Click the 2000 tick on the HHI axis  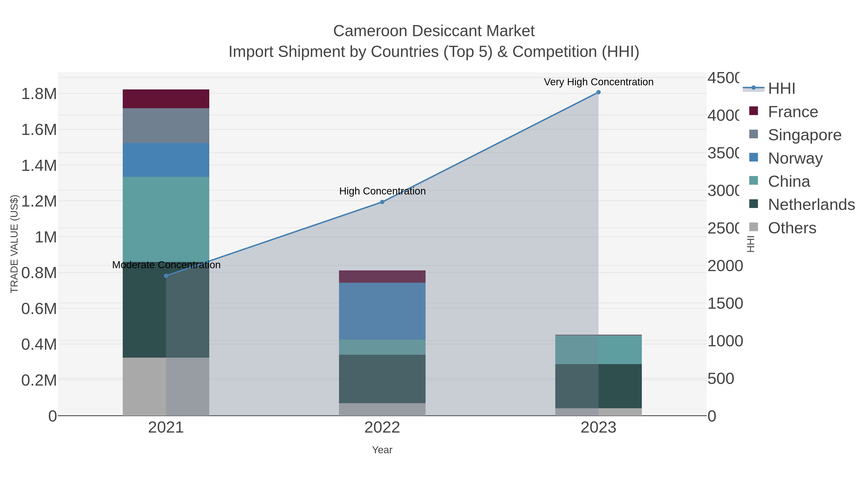[x=725, y=266]
